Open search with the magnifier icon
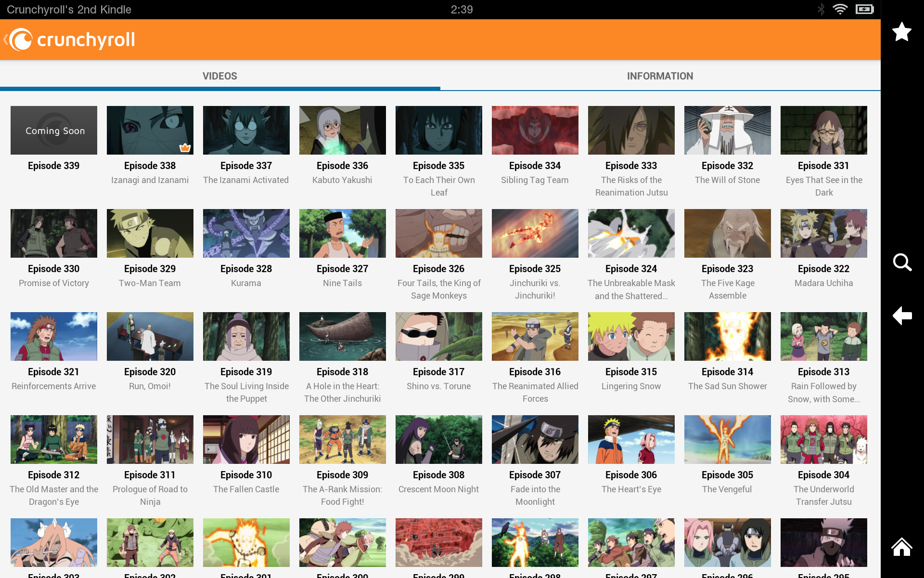This screenshot has width=924, height=578. click(x=902, y=263)
